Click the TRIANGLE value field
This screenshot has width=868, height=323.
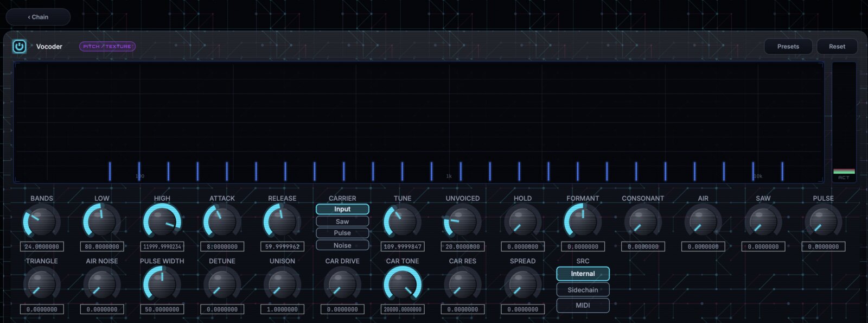point(42,309)
